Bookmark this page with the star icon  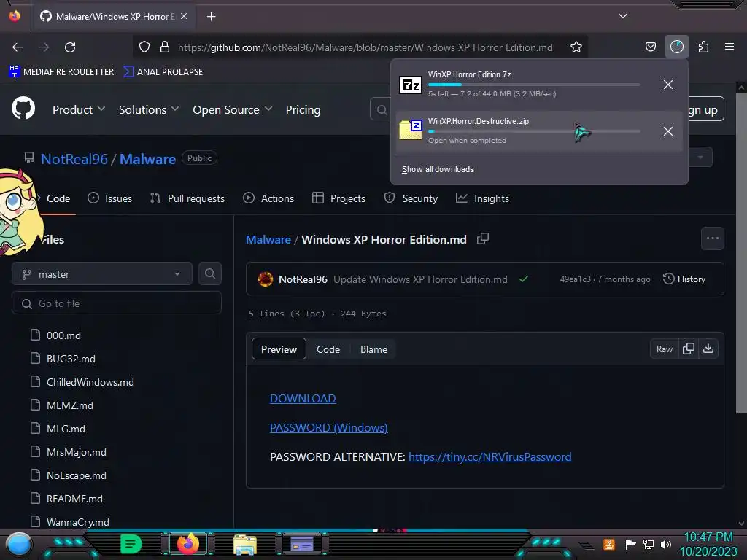click(x=576, y=47)
